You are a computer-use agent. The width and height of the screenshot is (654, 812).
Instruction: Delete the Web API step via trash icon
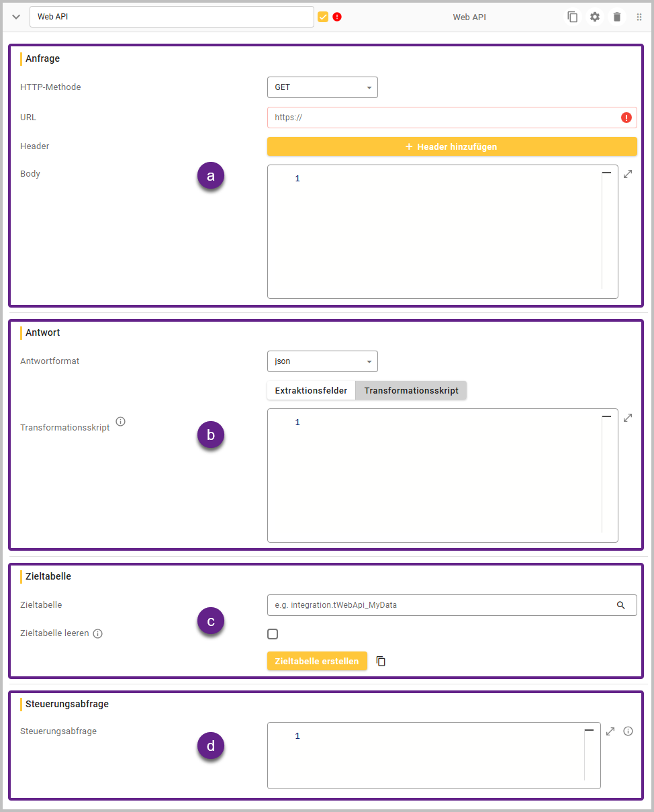click(x=616, y=17)
